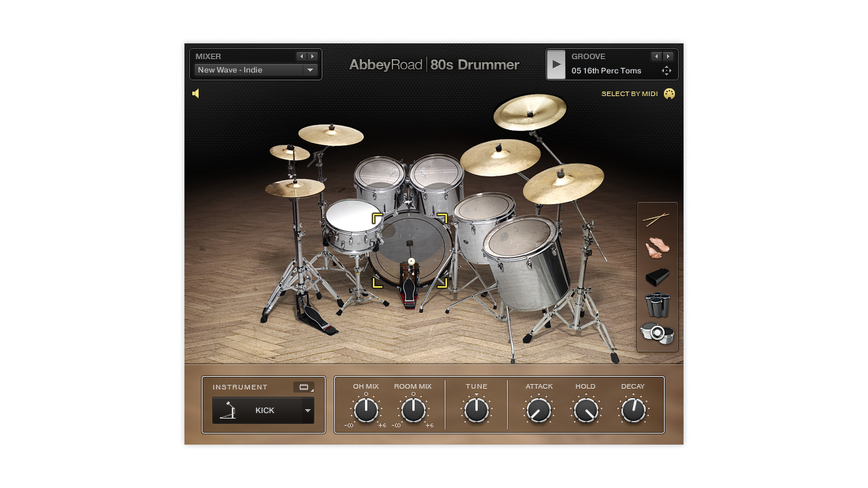The height and width of the screenshot is (488, 868).
Task: Click the MIDI connector icon
Action: [x=669, y=94]
